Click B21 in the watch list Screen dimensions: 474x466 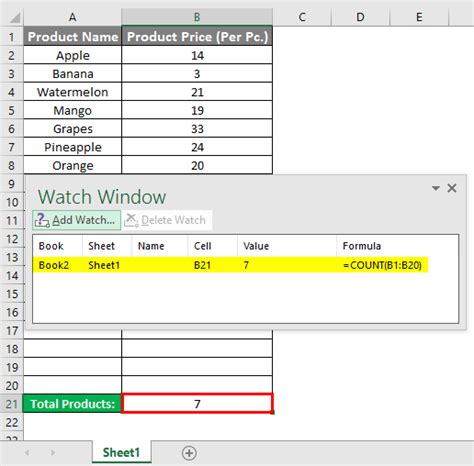pyautogui.click(x=202, y=265)
